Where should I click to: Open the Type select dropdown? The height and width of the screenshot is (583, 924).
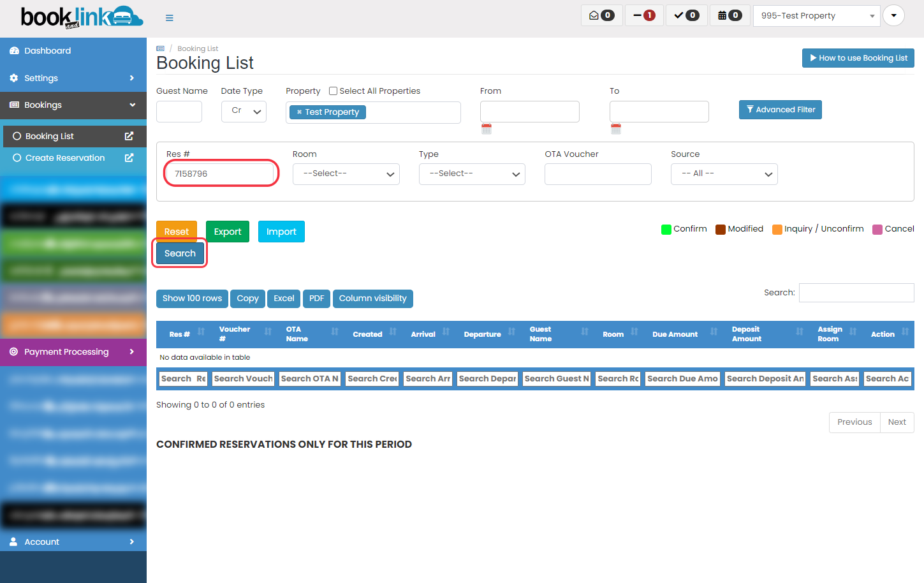pos(472,174)
